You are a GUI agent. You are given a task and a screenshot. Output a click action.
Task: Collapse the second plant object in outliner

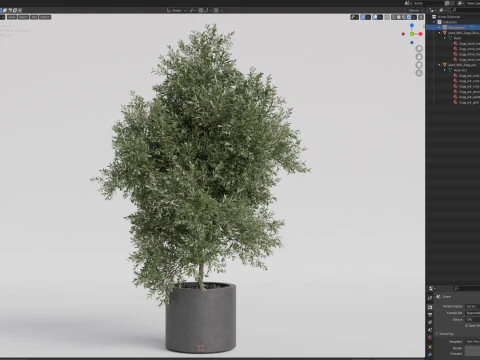(440, 65)
